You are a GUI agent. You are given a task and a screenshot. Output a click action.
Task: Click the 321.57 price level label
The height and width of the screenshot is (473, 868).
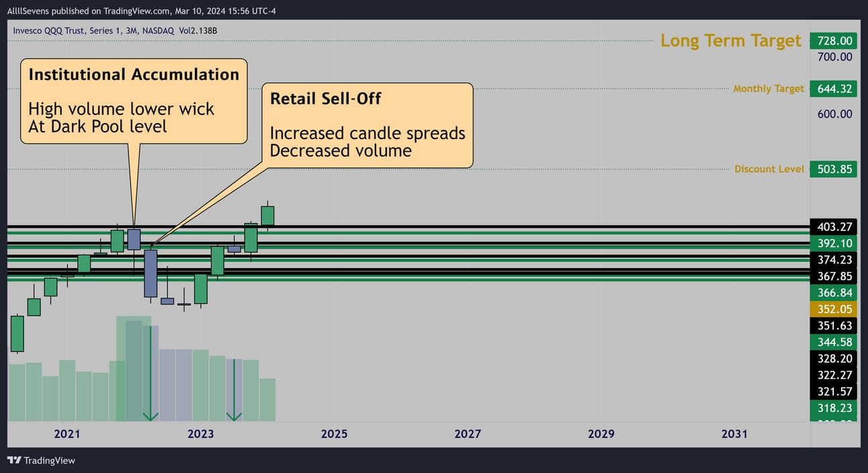click(834, 392)
